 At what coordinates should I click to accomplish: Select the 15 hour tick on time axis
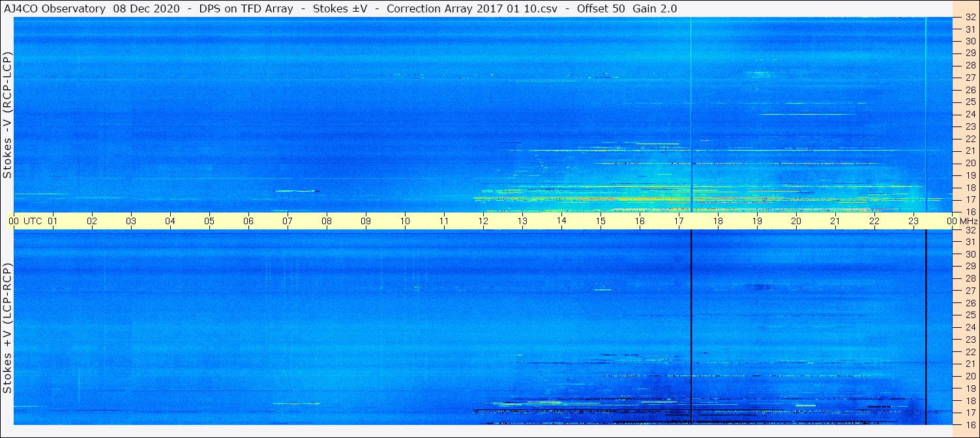coord(601,221)
